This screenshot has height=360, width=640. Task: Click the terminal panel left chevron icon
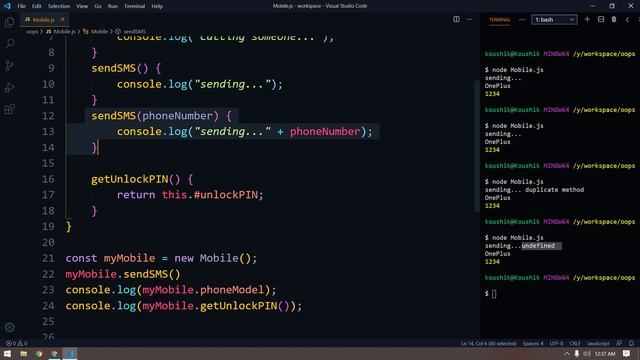tap(627, 19)
